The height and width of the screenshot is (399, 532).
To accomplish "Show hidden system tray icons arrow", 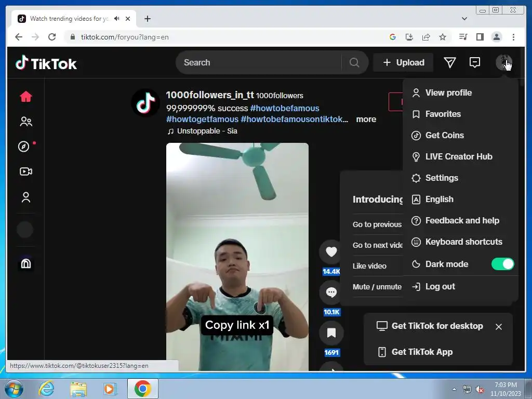I will (x=454, y=389).
